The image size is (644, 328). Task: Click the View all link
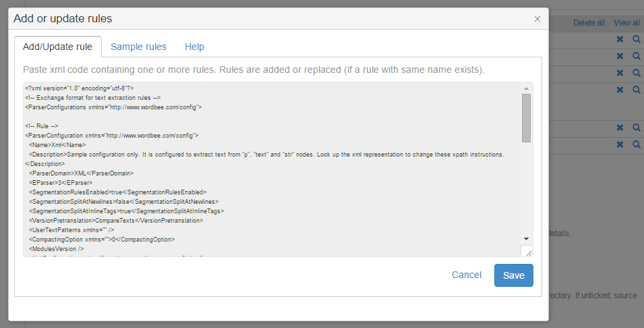[x=627, y=23]
